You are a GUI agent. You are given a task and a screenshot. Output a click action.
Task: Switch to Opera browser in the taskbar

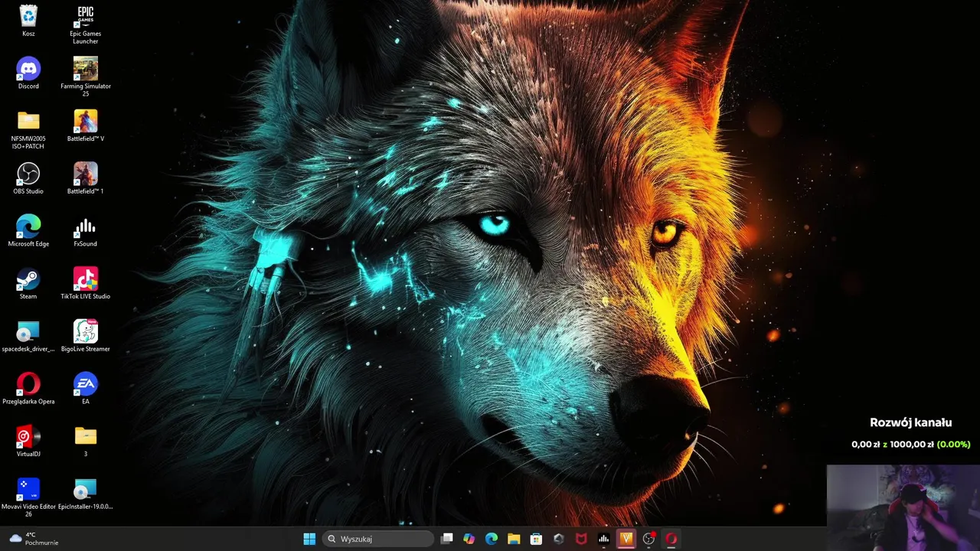(x=671, y=539)
